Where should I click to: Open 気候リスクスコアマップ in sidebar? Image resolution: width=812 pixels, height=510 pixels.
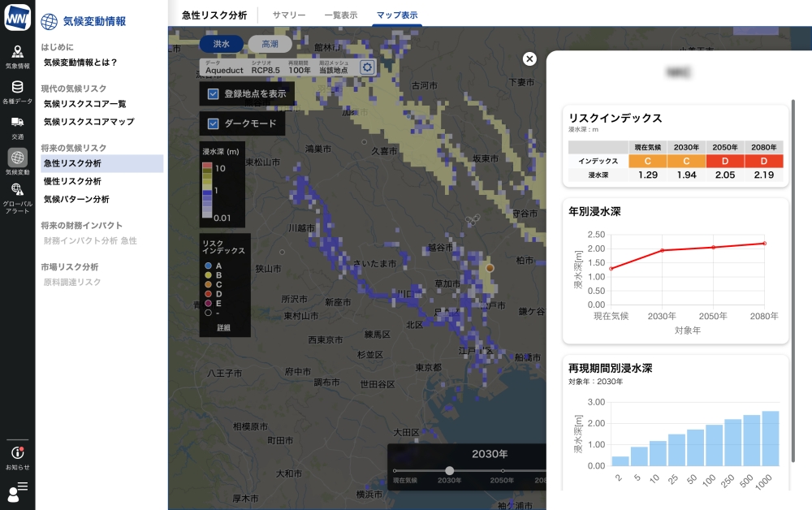pyautogui.click(x=89, y=122)
